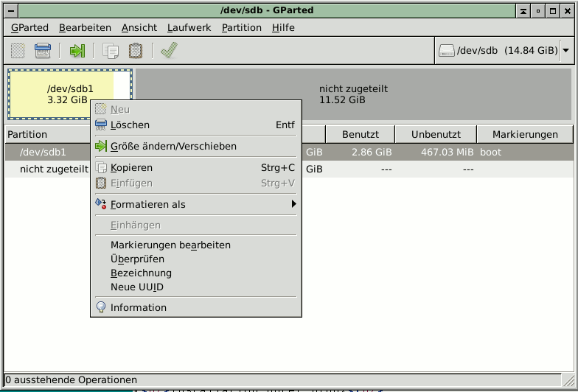Apply all operations with the green checkmark

[169, 51]
